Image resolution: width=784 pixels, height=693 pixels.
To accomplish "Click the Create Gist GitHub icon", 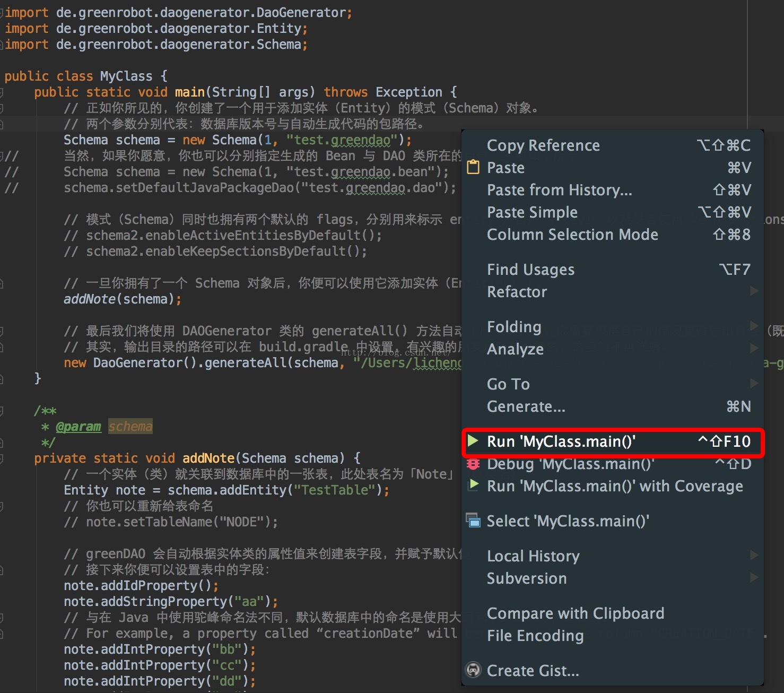I will point(473,670).
